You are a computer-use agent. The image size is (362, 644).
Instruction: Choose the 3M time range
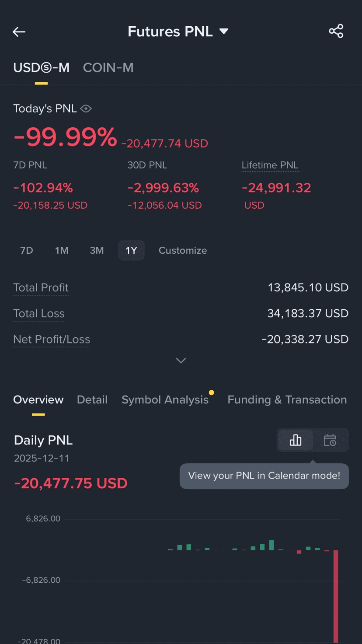click(x=97, y=250)
